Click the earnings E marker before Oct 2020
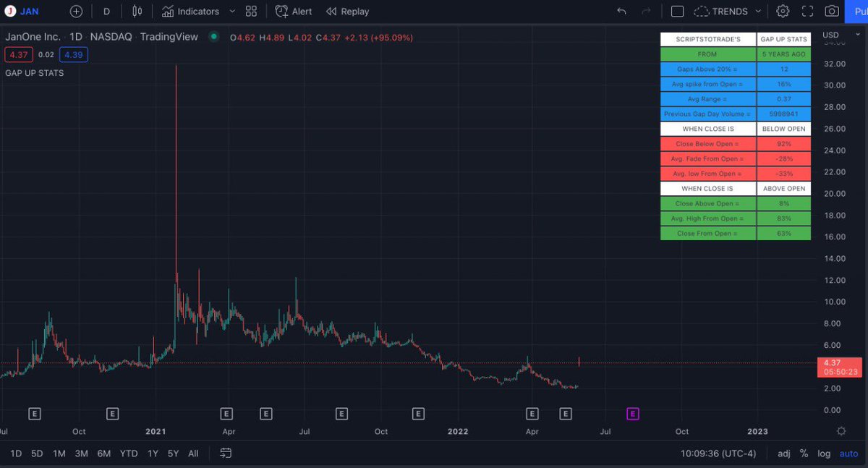The width and height of the screenshot is (868, 468). click(x=35, y=414)
